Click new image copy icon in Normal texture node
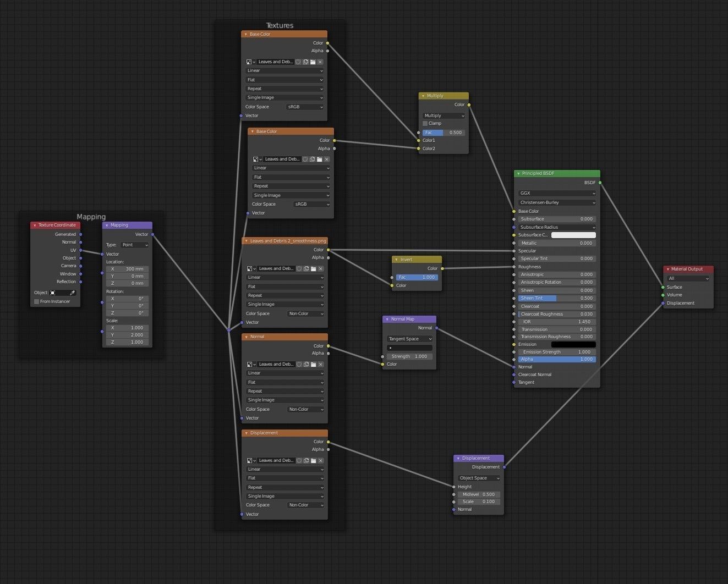728x584 pixels. tap(306, 364)
